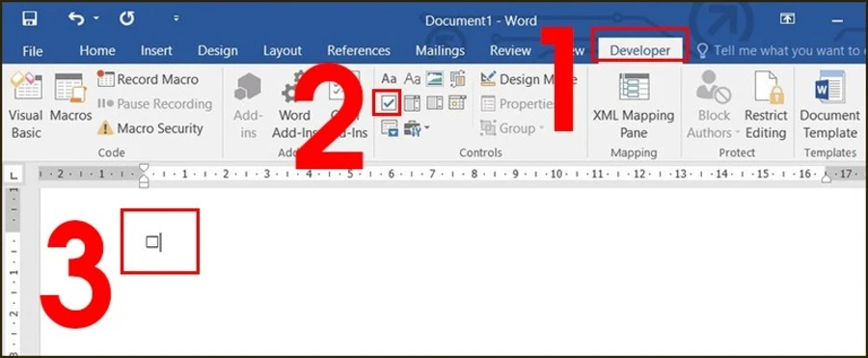Insert a Picture content control
868x358 pixels.
(435, 79)
